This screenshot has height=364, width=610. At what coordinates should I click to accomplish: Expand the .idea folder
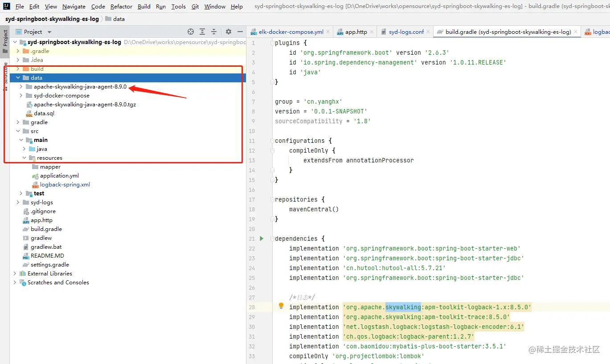18,60
